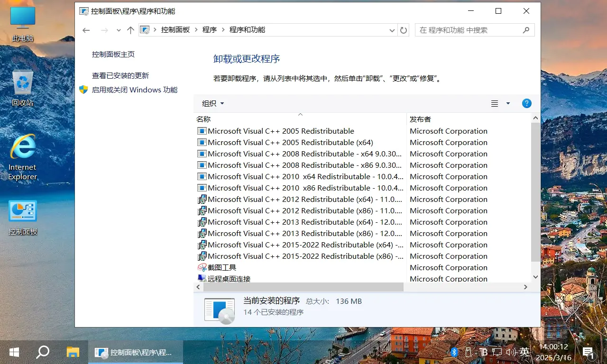
Task: Click the horizontal scrollbar left arrow
Action: point(199,287)
